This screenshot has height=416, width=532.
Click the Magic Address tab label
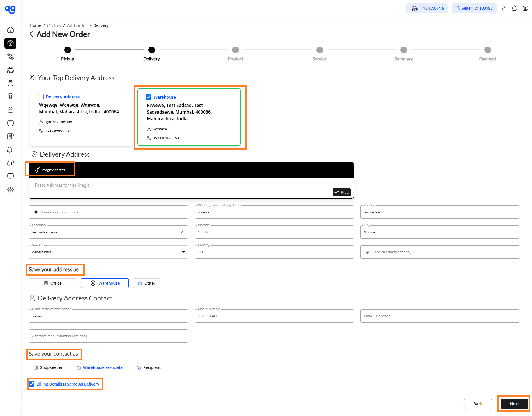53,170
